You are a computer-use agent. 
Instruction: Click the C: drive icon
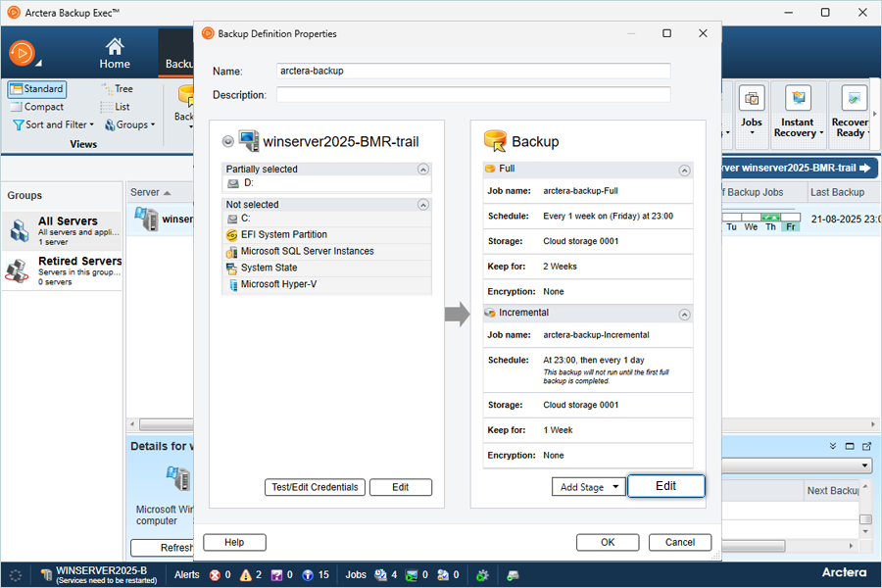tap(231, 219)
